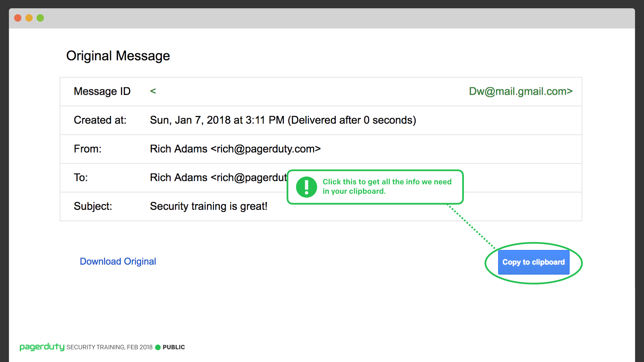The height and width of the screenshot is (362, 644).
Task: Click the yellow minimize window dot
Action: tap(29, 18)
